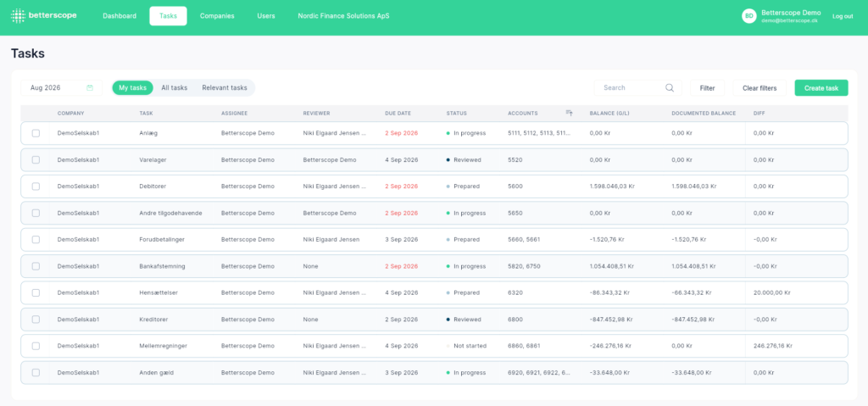Open the Kreditorer task name
The height and width of the screenshot is (406, 868).
[x=153, y=319]
